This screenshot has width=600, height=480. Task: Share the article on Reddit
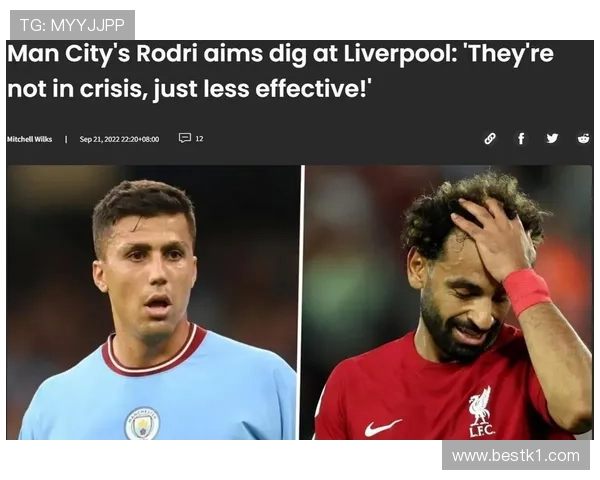click(x=584, y=138)
